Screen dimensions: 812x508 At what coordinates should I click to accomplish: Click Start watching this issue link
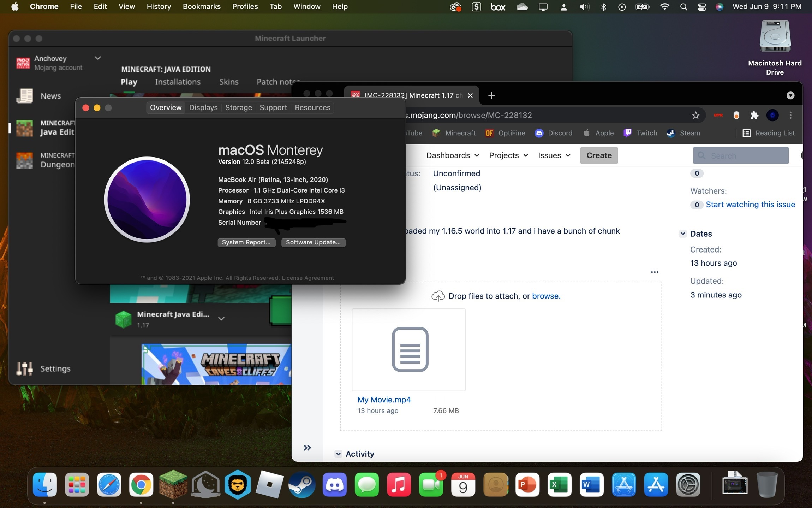pyautogui.click(x=750, y=205)
